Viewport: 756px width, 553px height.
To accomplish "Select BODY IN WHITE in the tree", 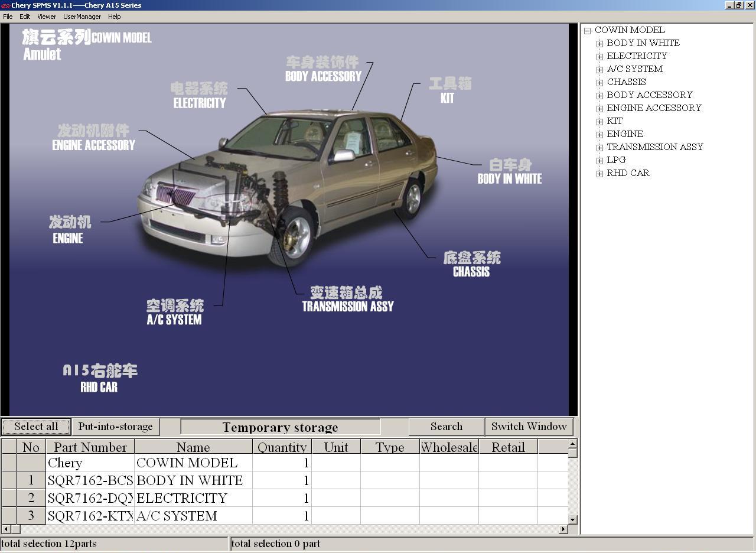I will tap(643, 43).
